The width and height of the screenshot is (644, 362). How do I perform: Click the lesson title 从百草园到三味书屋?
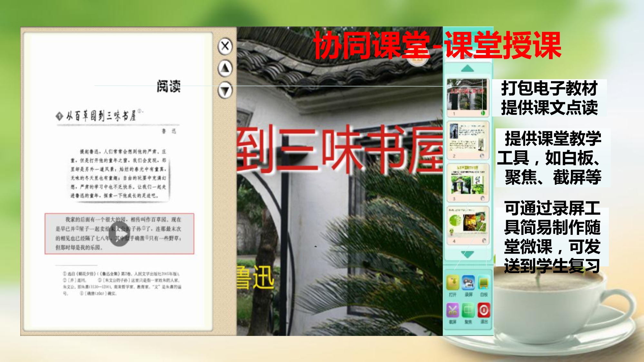pos(100,116)
